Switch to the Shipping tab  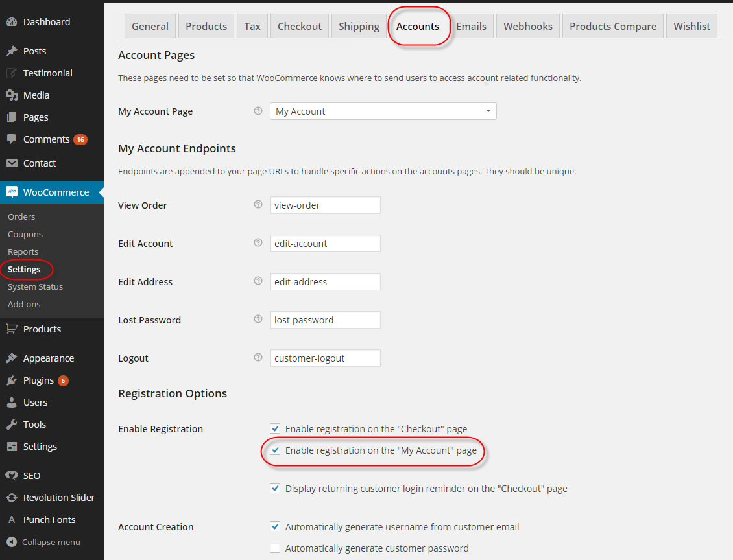click(x=359, y=27)
